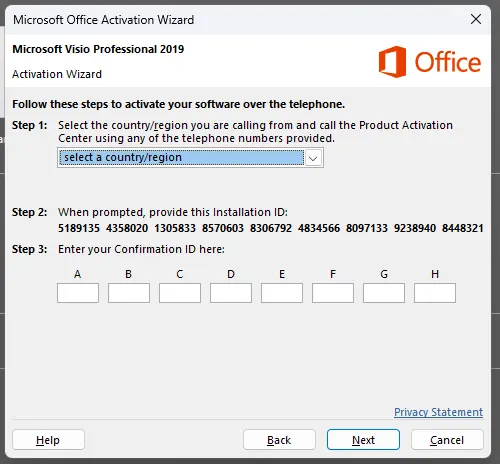Select Installation ID group 4834566
The image size is (500, 464).
pyautogui.click(x=319, y=228)
